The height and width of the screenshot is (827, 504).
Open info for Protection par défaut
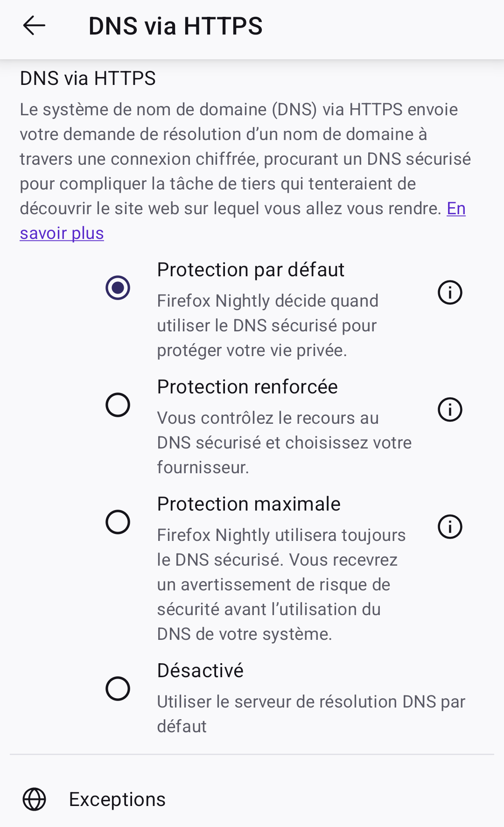449,293
